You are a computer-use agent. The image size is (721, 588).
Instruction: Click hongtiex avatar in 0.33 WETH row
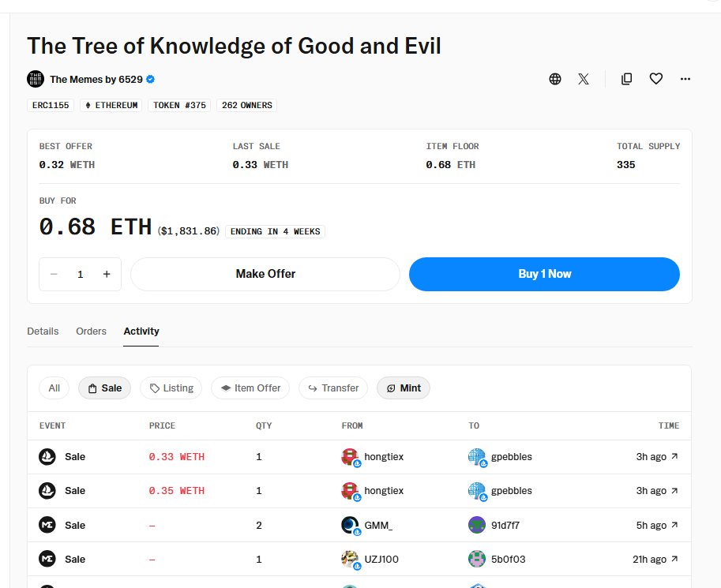351,457
